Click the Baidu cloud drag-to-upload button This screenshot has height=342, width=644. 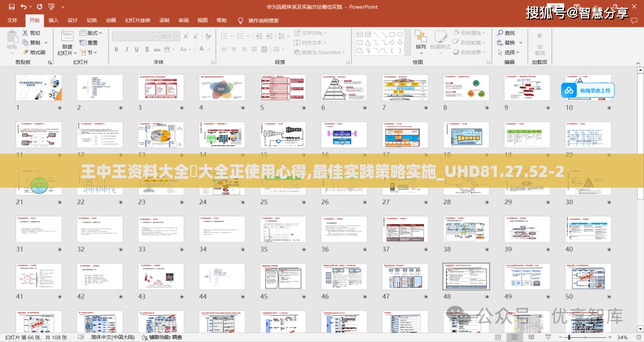click(587, 91)
